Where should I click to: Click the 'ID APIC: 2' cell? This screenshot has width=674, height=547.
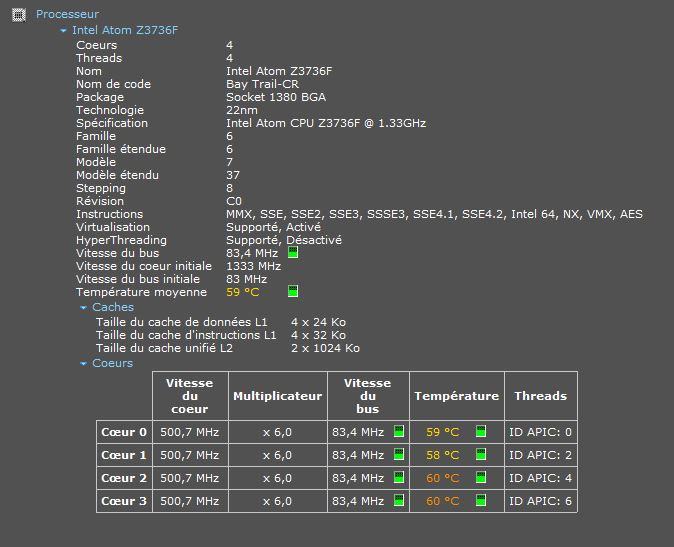(x=541, y=455)
